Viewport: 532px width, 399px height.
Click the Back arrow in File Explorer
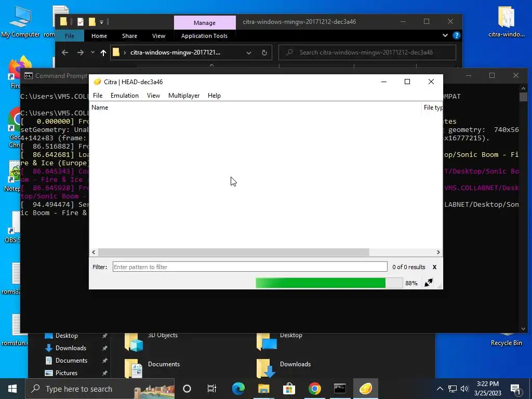[x=65, y=52]
